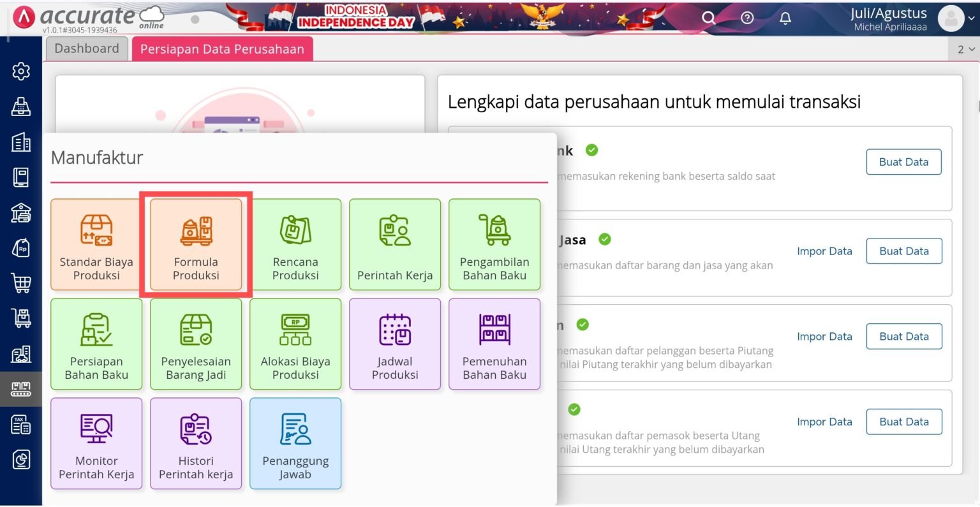Select Pengambilan Bahan Baku
Screen dimensions: 980x507
pyautogui.click(x=494, y=245)
